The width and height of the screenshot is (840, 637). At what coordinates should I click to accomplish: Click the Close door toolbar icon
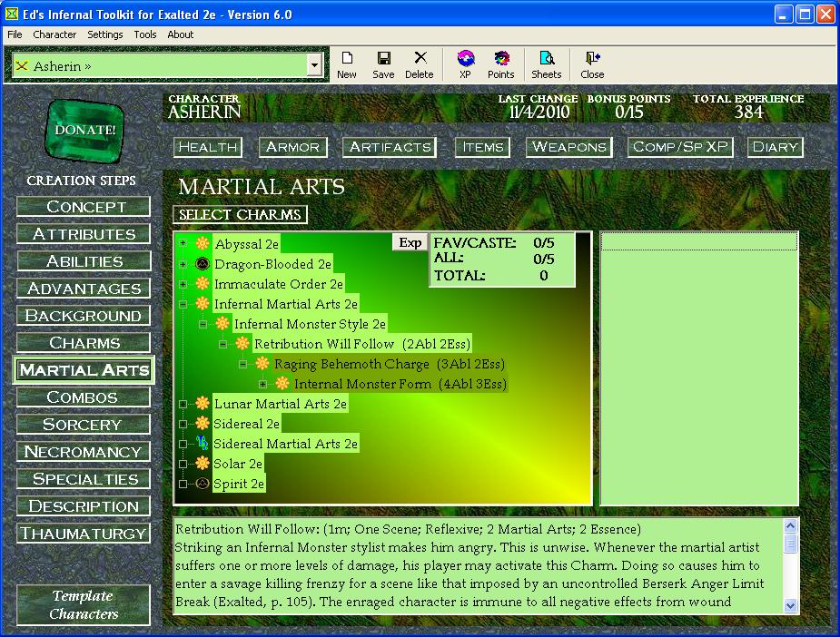tap(592, 58)
